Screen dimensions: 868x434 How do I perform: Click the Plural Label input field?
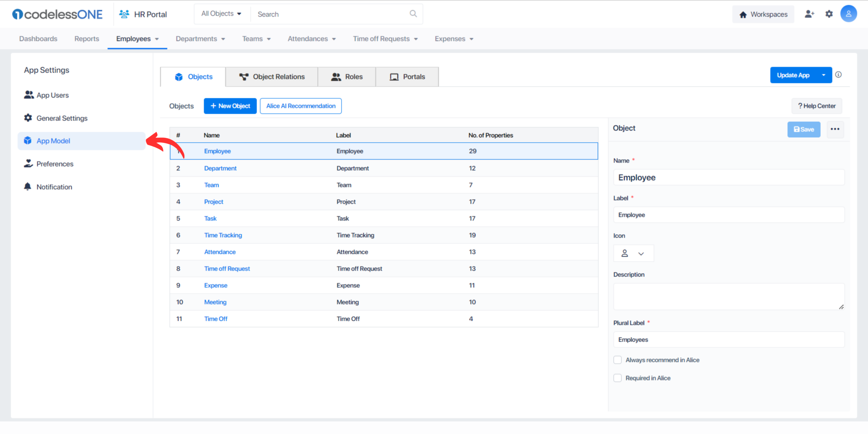(x=729, y=339)
